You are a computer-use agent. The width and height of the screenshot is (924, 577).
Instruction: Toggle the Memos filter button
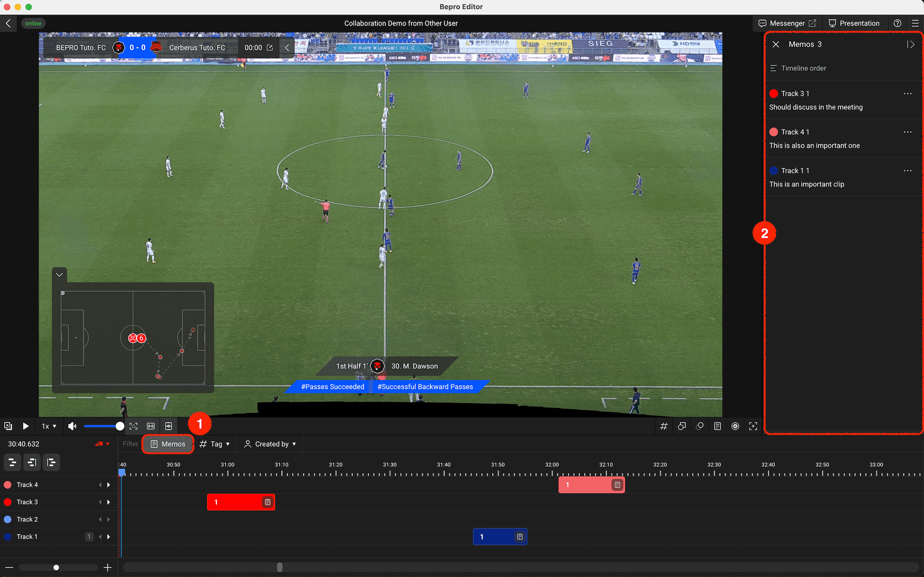pos(168,444)
